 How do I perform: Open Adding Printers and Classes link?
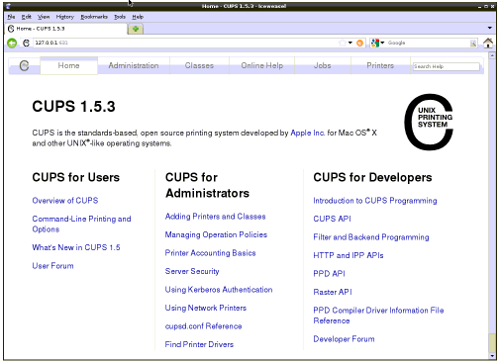click(215, 216)
